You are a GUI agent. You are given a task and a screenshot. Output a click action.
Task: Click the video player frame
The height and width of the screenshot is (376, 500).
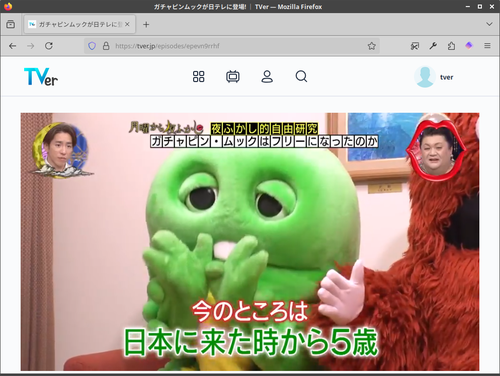[x=250, y=242]
